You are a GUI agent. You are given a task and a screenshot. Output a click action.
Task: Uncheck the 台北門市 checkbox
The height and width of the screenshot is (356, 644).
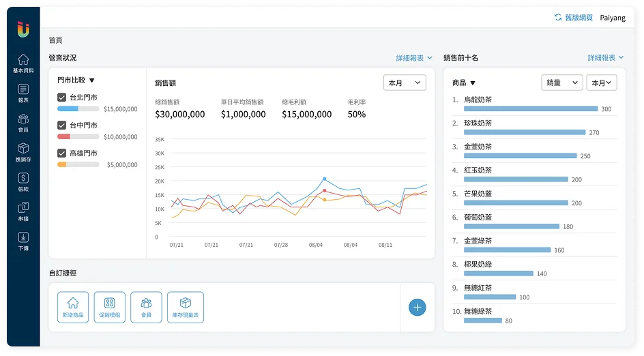click(62, 98)
